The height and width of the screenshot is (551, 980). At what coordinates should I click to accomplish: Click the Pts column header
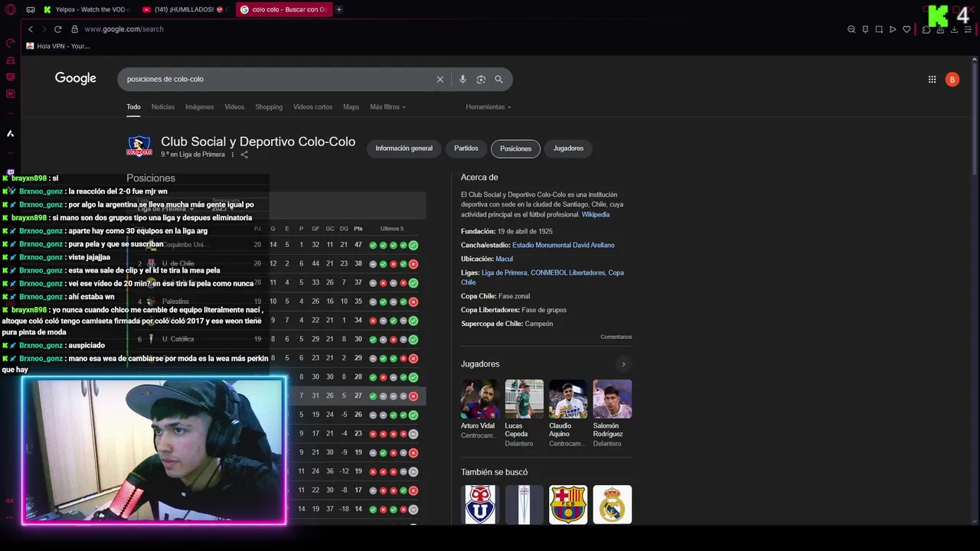tap(358, 229)
